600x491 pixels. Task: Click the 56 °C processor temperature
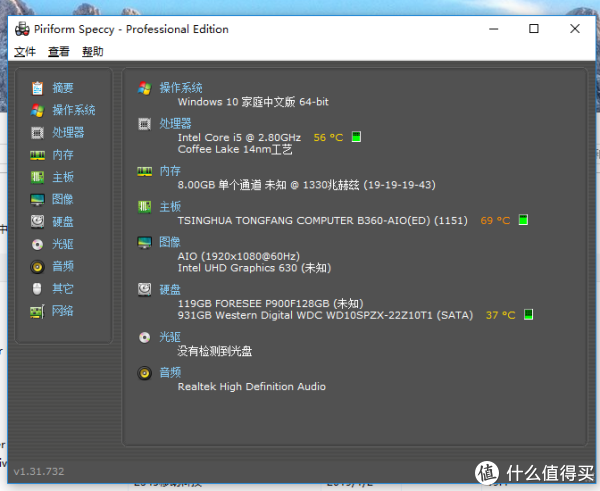(x=328, y=137)
